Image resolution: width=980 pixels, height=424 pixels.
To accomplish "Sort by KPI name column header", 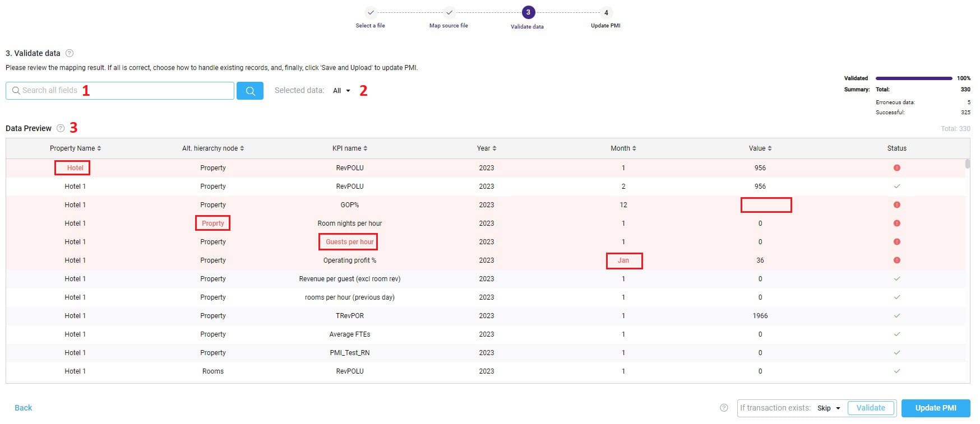I will tap(349, 148).
